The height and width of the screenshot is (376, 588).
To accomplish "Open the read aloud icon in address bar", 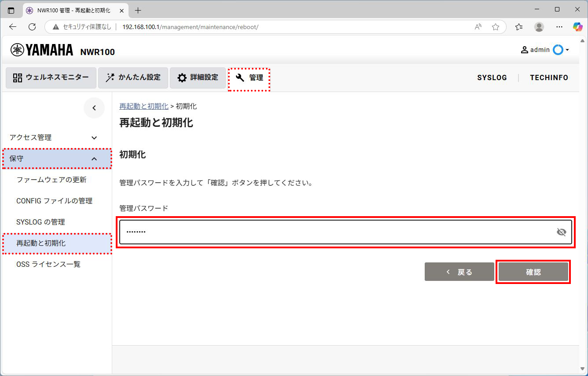I will coord(478,27).
